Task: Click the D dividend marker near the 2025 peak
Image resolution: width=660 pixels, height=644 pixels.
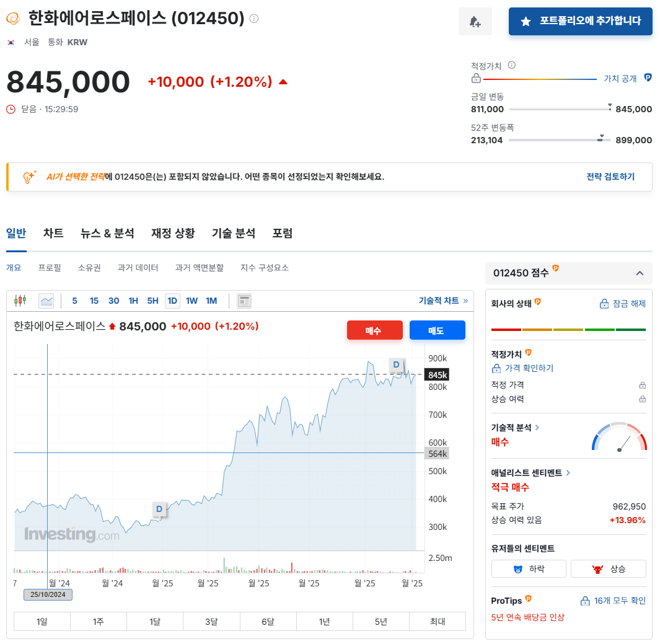Action: coord(396,364)
